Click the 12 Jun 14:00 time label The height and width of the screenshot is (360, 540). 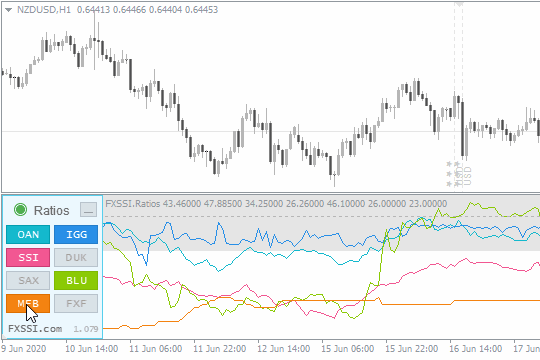coord(284,349)
